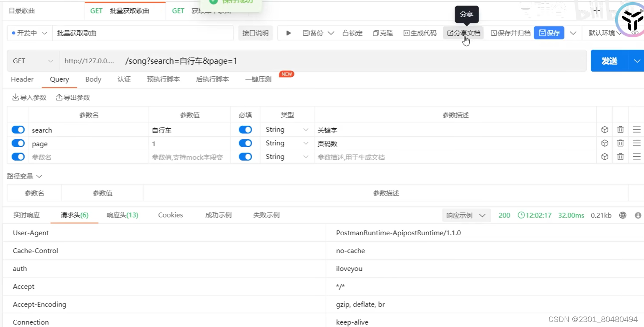Open the String type dropdown in empty row
The height and width of the screenshot is (327, 644).
coord(287,157)
